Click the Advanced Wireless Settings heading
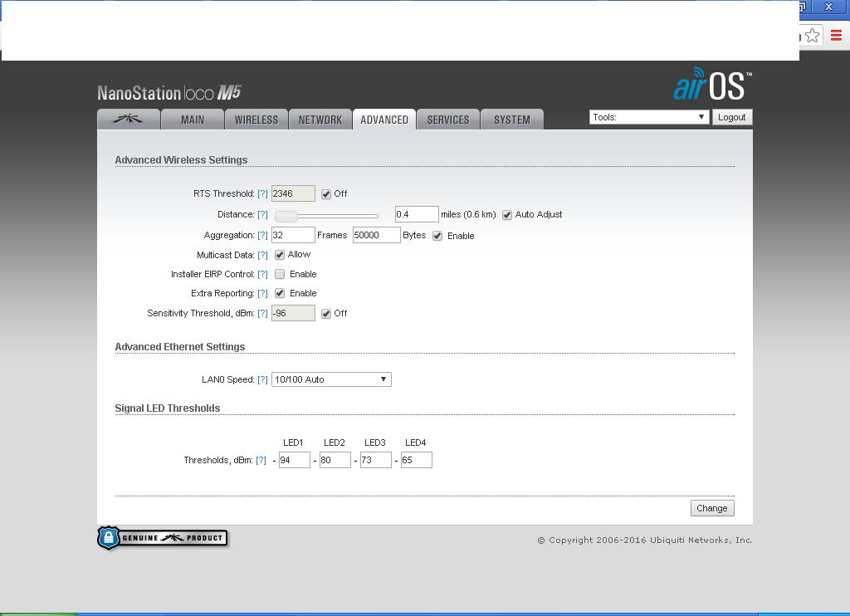The height and width of the screenshot is (616, 850). click(x=181, y=160)
